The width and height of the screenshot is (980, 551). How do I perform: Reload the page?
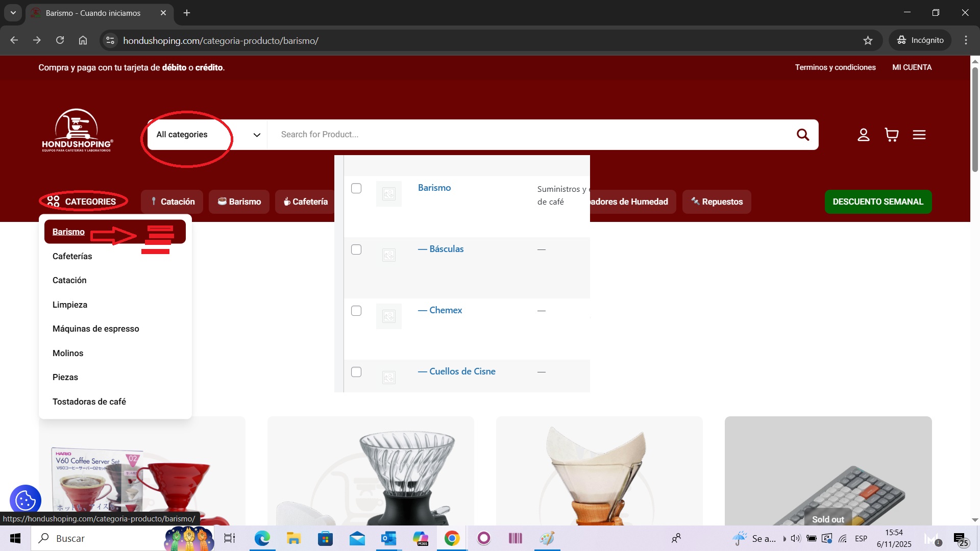coord(60,40)
